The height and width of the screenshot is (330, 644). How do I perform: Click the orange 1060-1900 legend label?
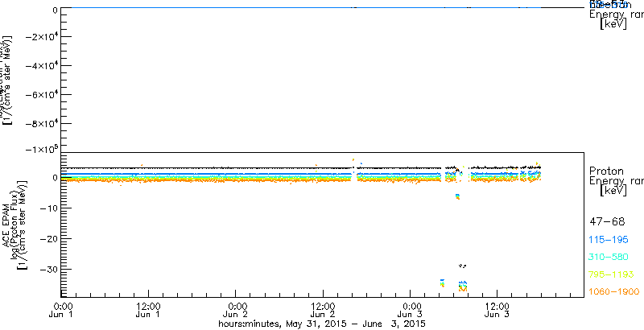point(614,292)
